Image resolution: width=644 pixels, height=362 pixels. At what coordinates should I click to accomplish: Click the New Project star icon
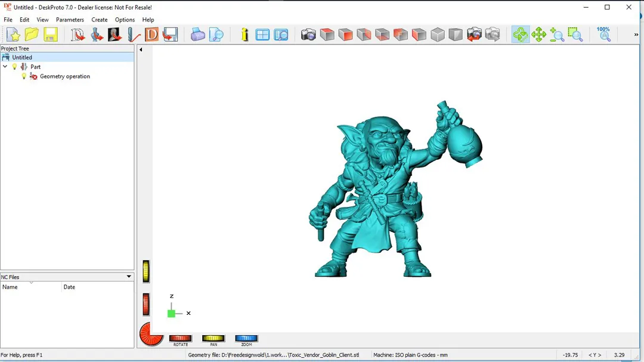point(13,35)
